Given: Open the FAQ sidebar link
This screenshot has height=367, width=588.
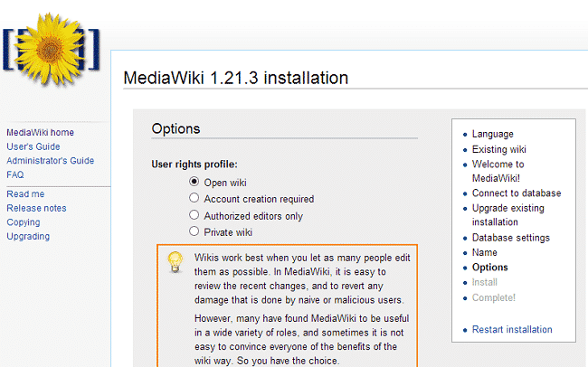Looking at the screenshot, I should [x=15, y=174].
